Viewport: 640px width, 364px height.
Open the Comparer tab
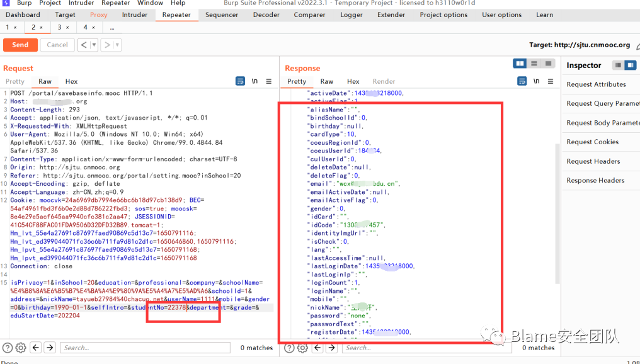tap(309, 14)
